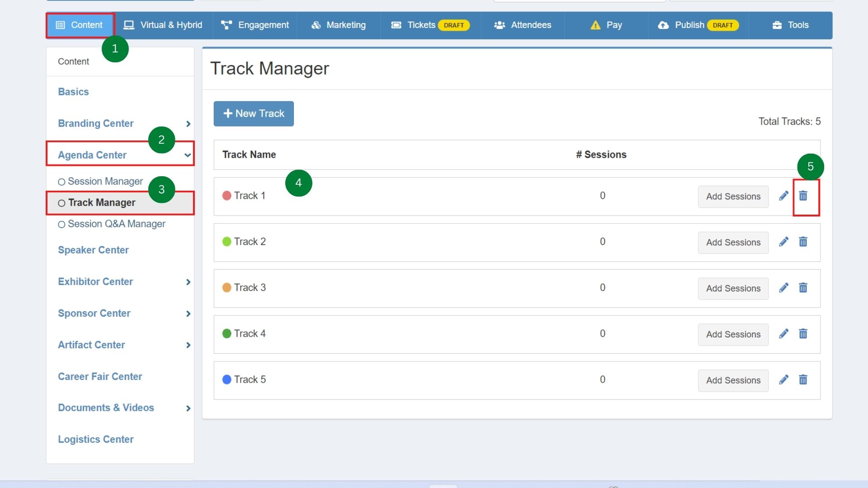This screenshot has height=488, width=868.
Task: Delete Track 3 using the trash icon
Action: [x=803, y=288]
